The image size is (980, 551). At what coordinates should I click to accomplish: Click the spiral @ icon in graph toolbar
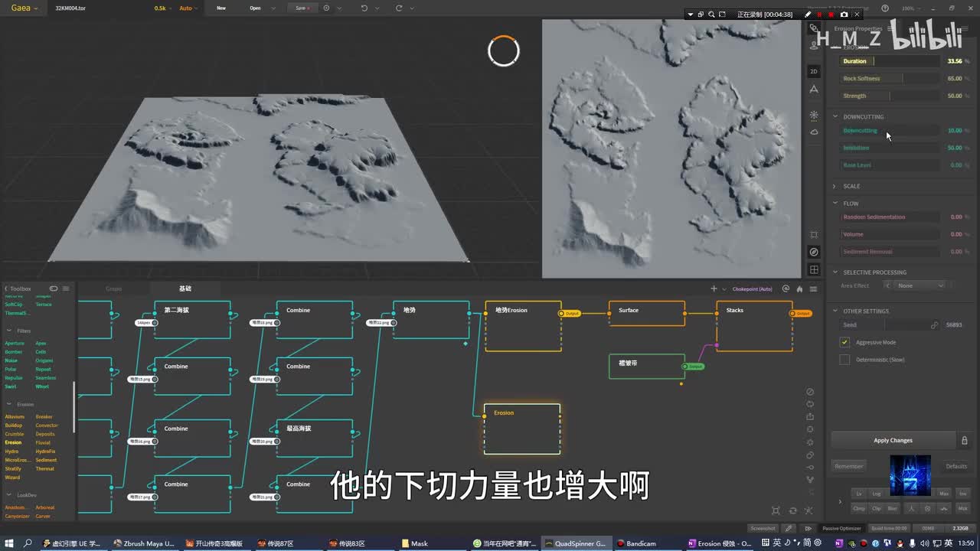(x=786, y=289)
